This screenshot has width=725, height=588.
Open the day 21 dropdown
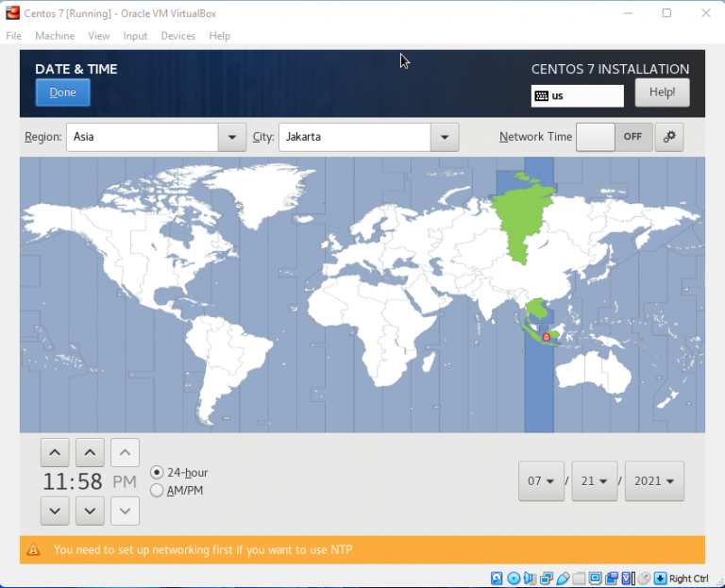pos(595,481)
